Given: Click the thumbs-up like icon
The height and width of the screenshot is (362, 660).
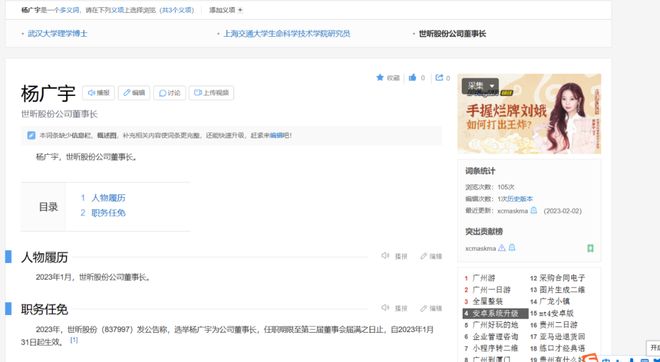Looking at the screenshot, I should (x=412, y=77).
